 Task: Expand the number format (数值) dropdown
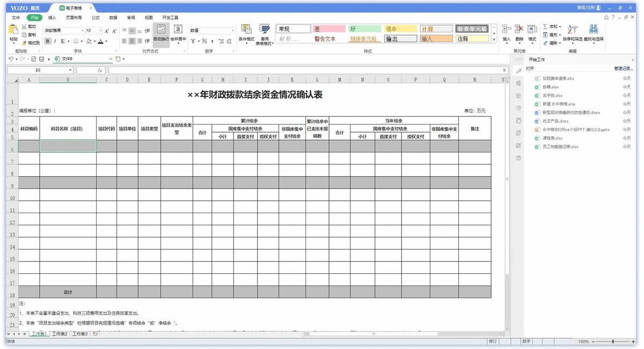(233, 30)
